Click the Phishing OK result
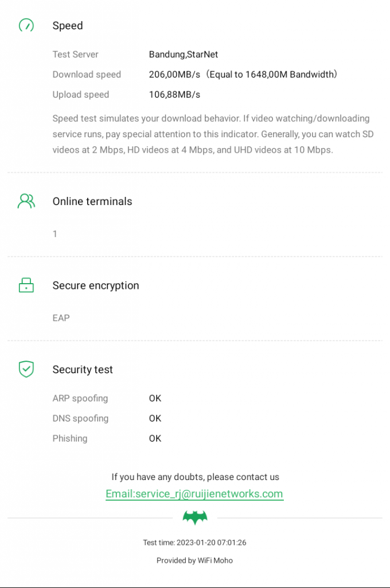The width and height of the screenshot is (390, 588). (x=155, y=439)
